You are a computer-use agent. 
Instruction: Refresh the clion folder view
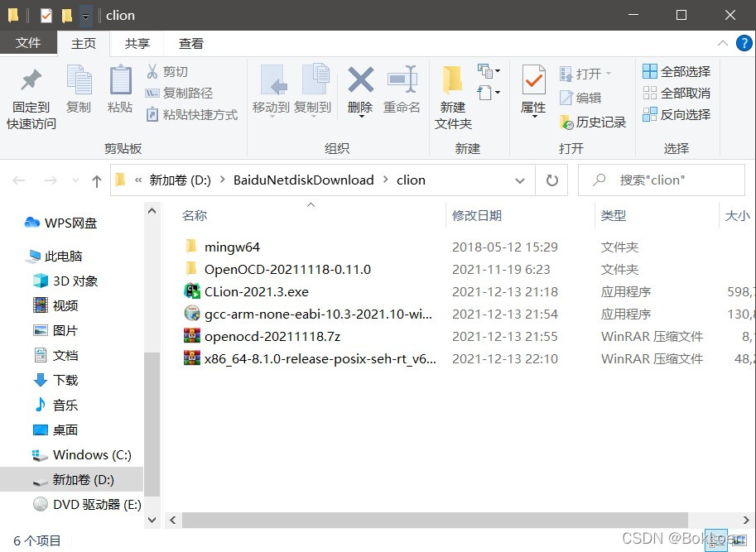tap(552, 180)
